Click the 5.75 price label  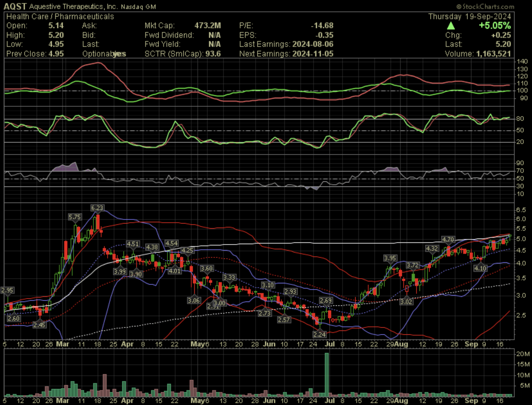[75, 217]
